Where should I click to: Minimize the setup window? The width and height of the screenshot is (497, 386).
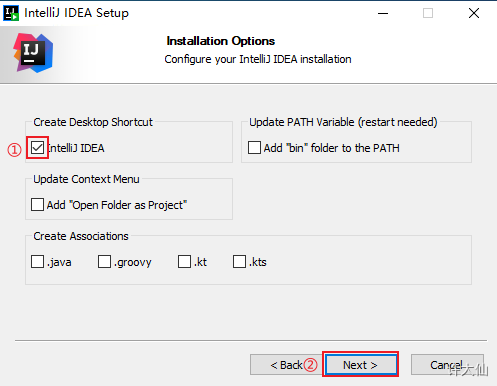click(x=383, y=13)
